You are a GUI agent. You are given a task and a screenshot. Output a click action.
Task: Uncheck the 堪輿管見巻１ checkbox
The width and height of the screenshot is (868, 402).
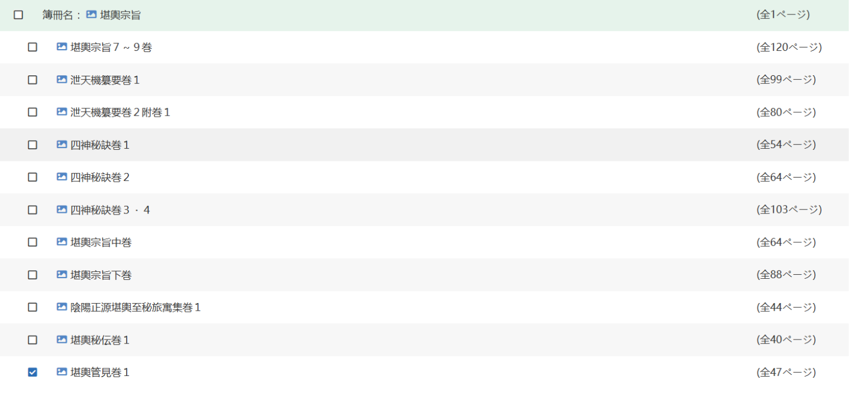32,373
